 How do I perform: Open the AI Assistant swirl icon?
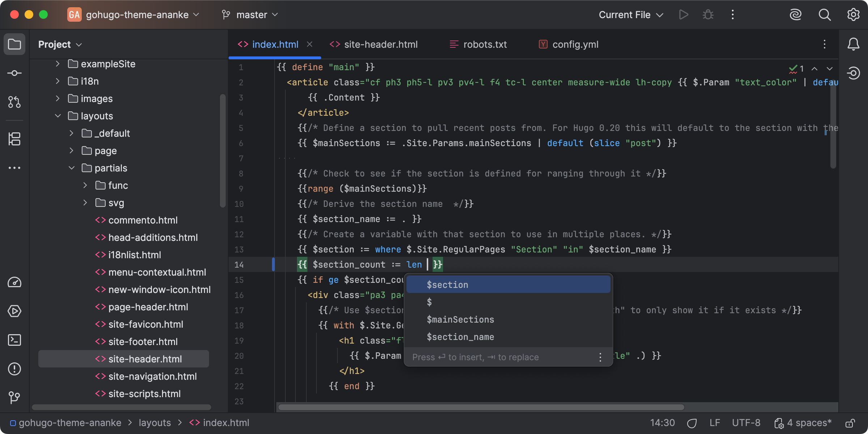(x=796, y=14)
